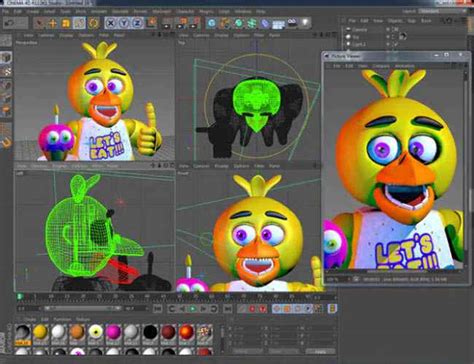Jump to the start of the animation

[x=159, y=309]
